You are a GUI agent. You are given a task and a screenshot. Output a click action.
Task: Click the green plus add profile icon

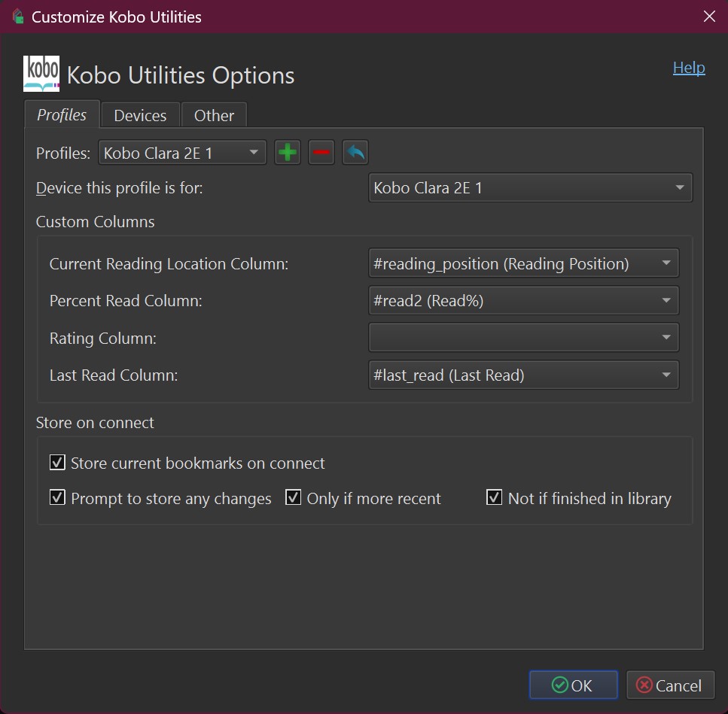click(x=287, y=153)
